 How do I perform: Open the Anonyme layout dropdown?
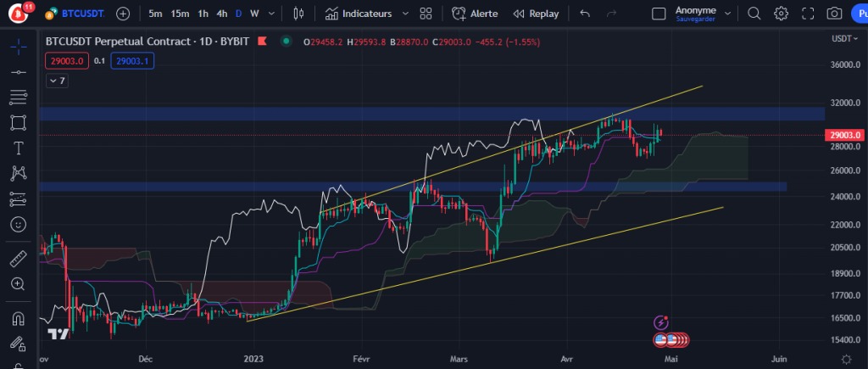pyautogui.click(x=728, y=14)
